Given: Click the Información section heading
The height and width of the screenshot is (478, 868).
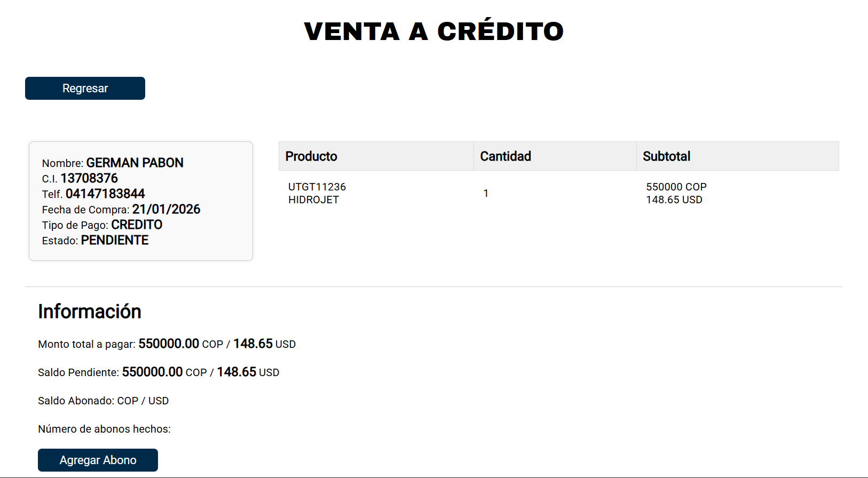Looking at the screenshot, I should [x=90, y=312].
